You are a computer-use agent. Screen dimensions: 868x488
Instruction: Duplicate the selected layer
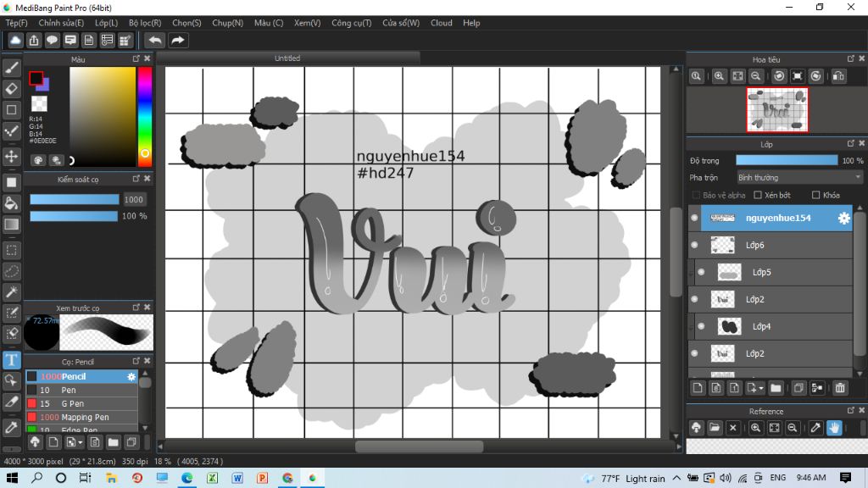[x=798, y=388]
